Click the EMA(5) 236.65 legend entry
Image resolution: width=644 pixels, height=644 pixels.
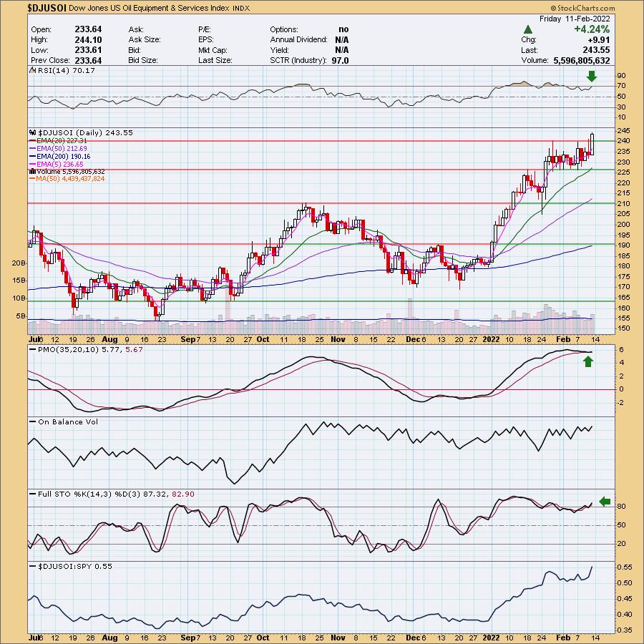56,164
